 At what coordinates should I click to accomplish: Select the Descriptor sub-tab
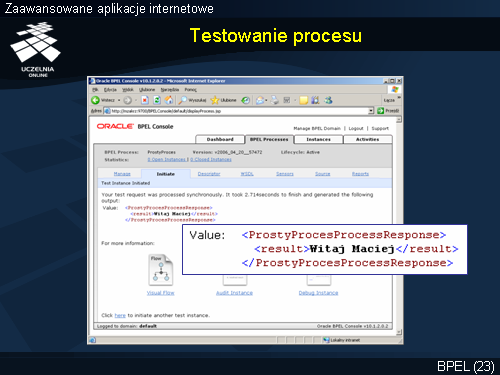(209, 174)
